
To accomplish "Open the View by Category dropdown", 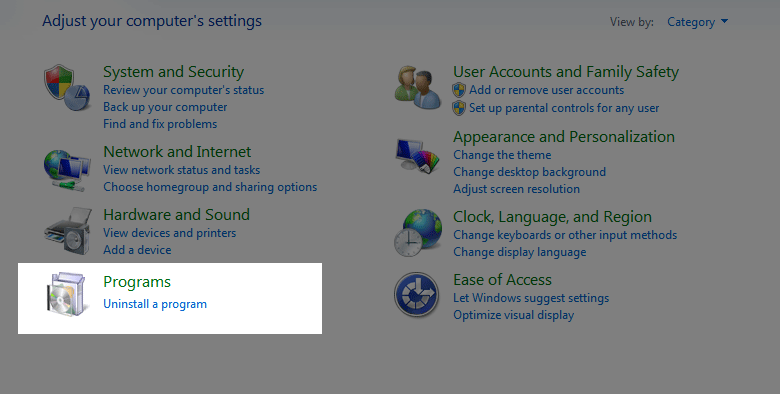I will pos(697,22).
